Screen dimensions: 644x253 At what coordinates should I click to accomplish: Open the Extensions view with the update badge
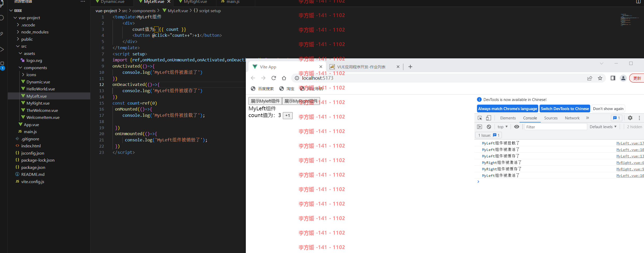[x=2, y=66]
